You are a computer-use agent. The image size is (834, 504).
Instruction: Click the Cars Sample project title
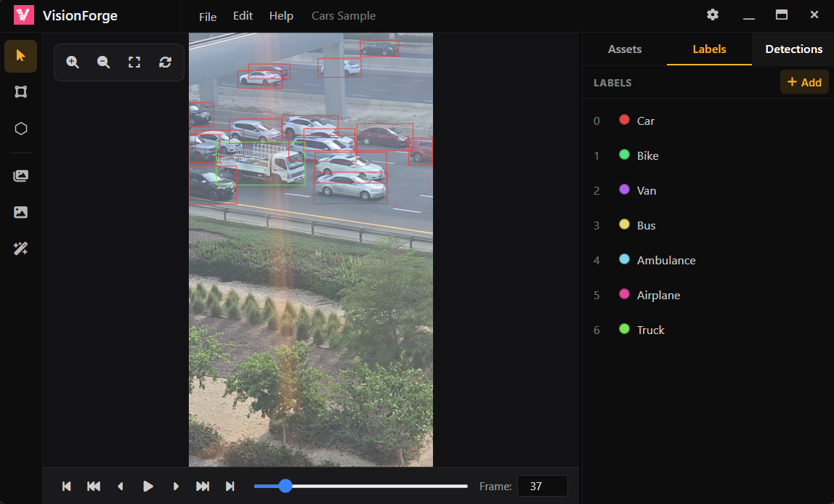click(x=344, y=16)
